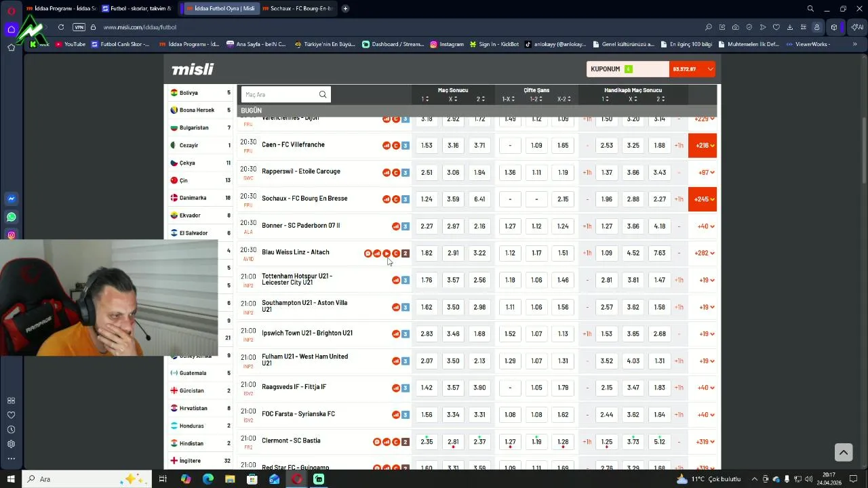Expand +40 bets for Bonner - SC Paderborn
The height and width of the screenshot is (488, 868).
pyautogui.click(x=705, y=226)
